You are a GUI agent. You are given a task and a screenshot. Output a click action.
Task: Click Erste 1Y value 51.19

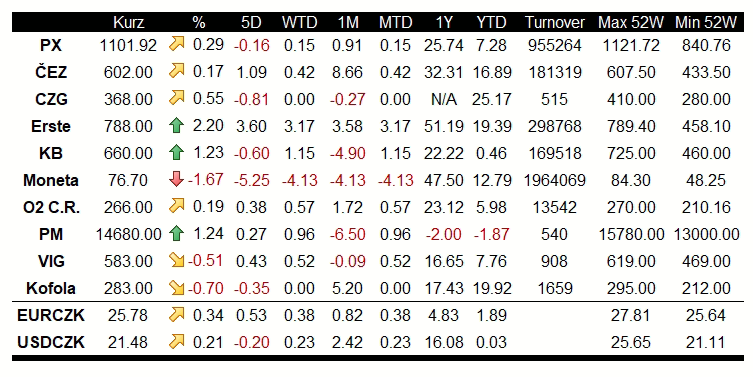pos(444,126)
